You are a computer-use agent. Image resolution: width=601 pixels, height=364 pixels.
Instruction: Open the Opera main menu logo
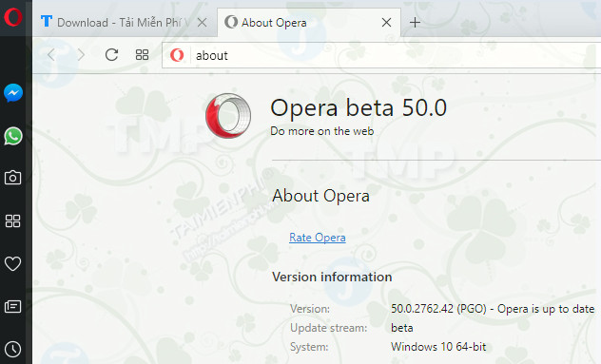click(x=13, y=17)
